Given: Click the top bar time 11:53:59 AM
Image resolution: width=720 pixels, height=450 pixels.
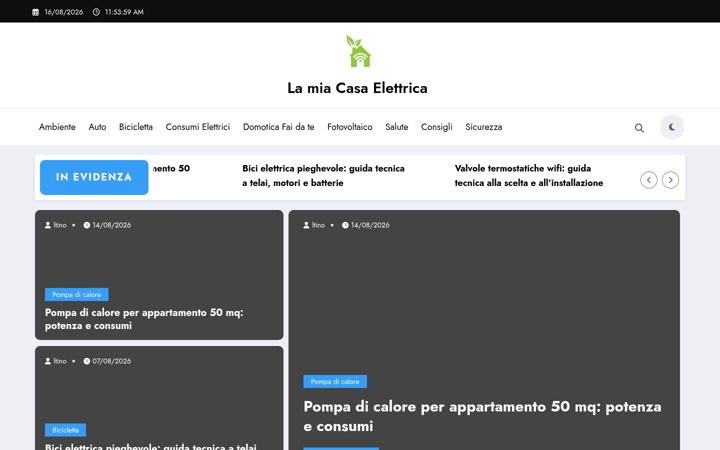Looking at the screenshot, I should coord(124,12).
